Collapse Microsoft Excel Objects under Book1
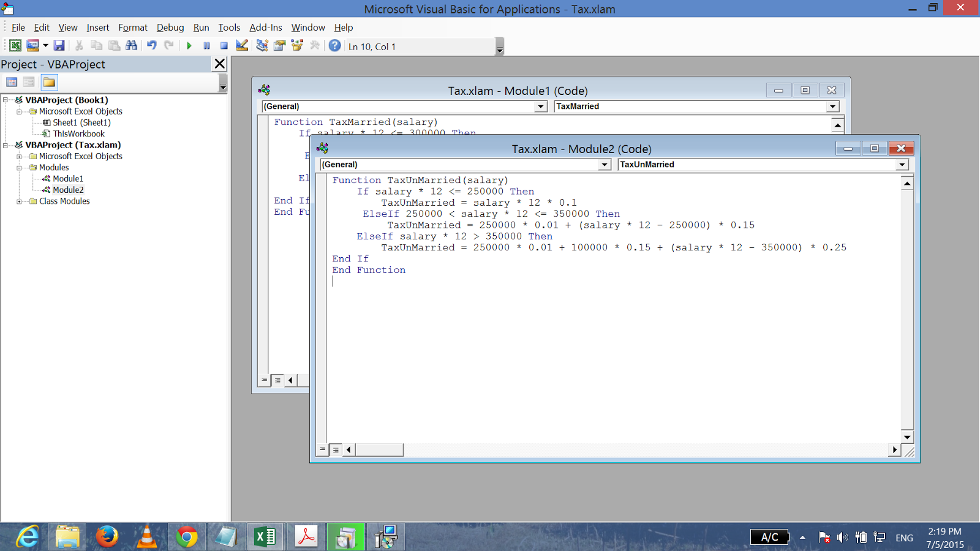This screenshot has height=551, width=980. pyautogui.click(x=19, y=111)
